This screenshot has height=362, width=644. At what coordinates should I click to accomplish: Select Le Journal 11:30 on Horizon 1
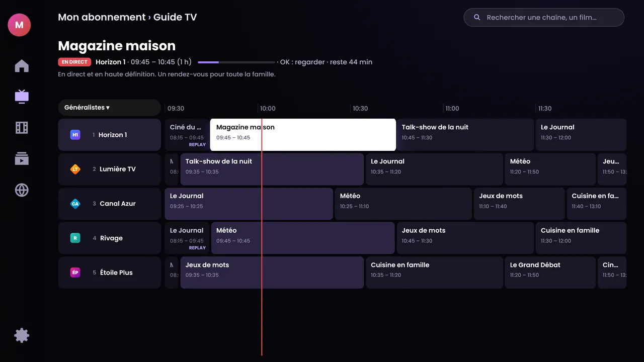coord(581,135)
